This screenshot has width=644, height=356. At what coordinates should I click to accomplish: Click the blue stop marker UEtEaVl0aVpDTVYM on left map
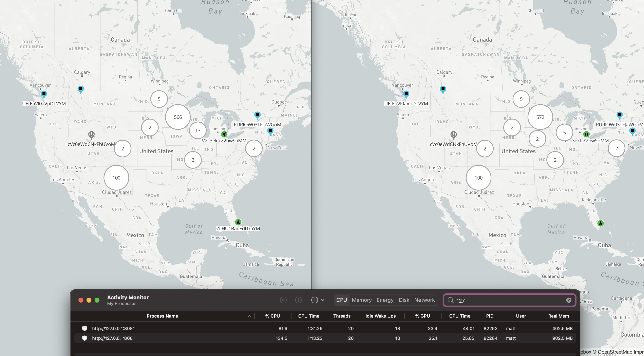(x=44, y=94)
